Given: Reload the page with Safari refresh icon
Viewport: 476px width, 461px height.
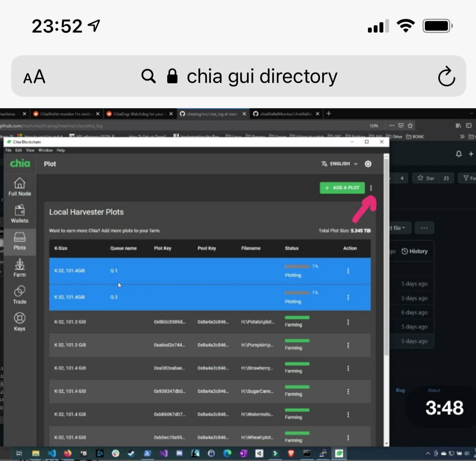Looking at the screenshot, I should 446,76.
